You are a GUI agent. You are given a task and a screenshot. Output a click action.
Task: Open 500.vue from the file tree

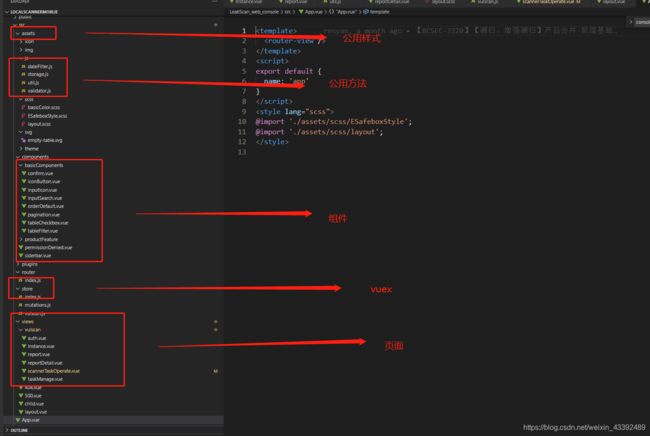[33, 395]
